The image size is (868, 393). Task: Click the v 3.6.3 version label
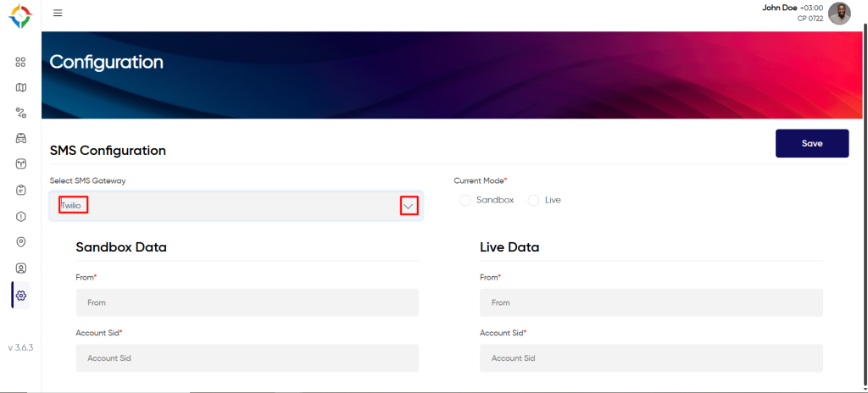click(20, 347)
